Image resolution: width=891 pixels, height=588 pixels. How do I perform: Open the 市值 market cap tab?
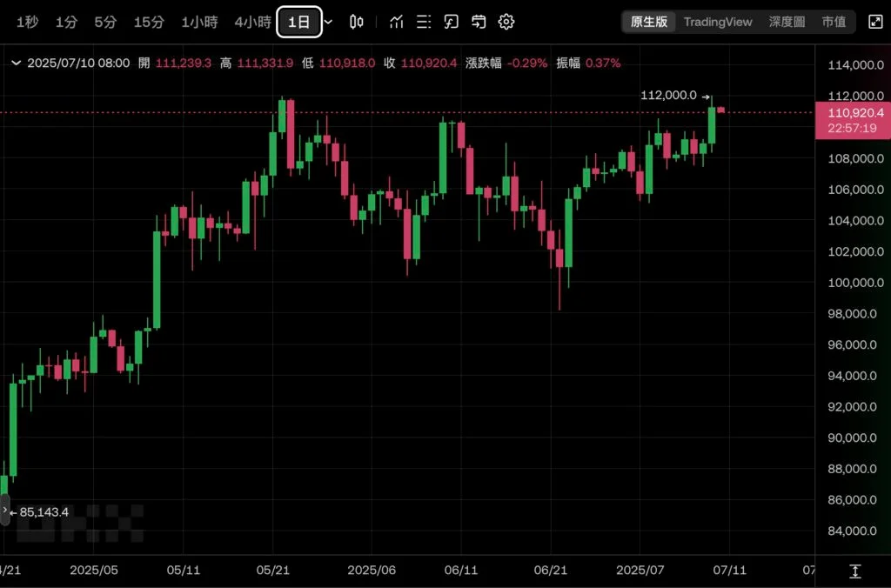834,22
